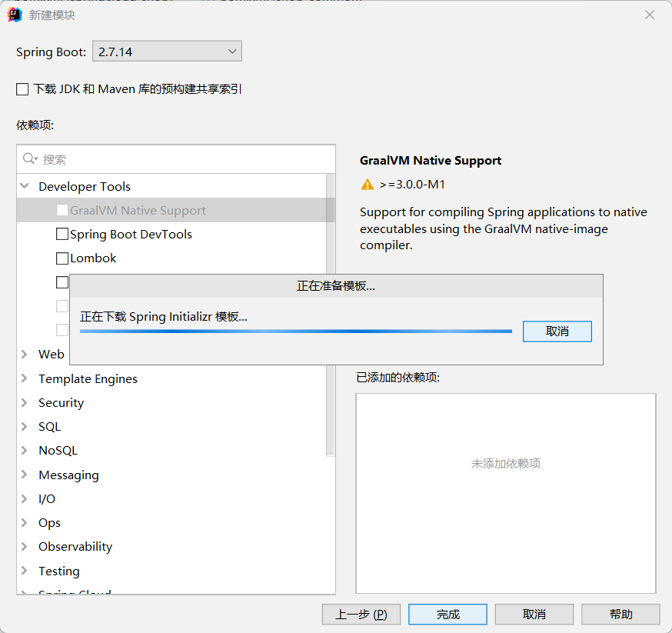Click the GraalVM Native Support description heading

pyautogui.click(x=431, y=160)
